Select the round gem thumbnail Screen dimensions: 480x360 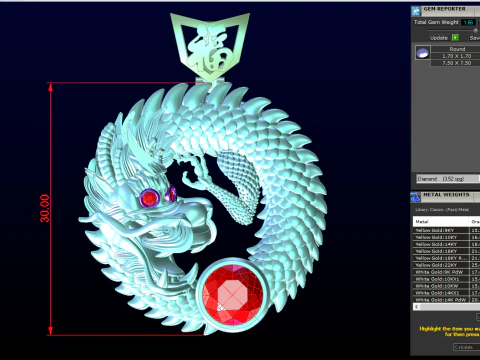pyautogui.click(x=422, y=53)
